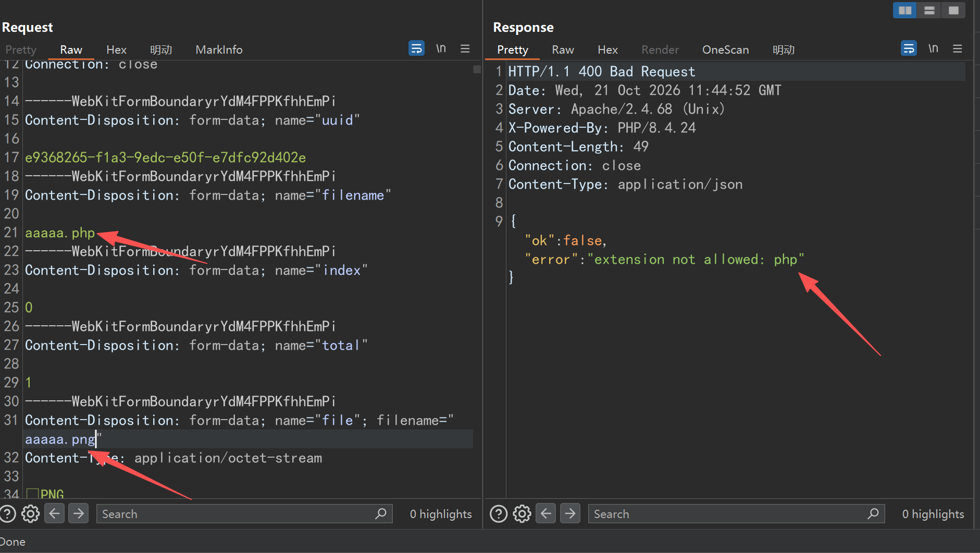Image resolution: width=980 pixels, height=553 pixels.
Task: Select the Response Pretty tab
Action: 513,50
